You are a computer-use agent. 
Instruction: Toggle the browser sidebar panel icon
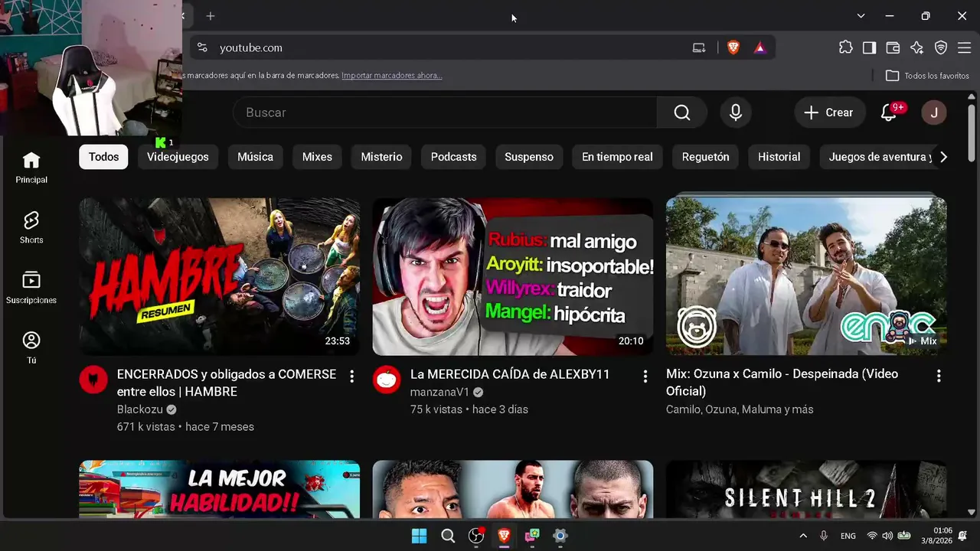click(x=869, y=47)
